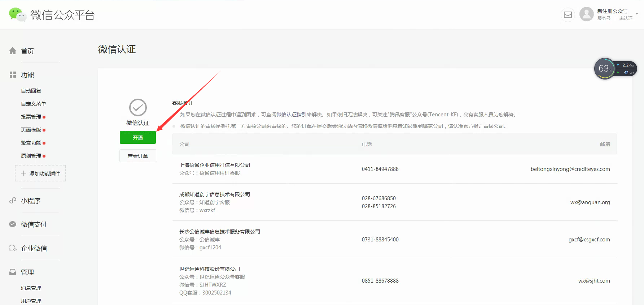Viewport: 644px width, 305px height.
Task: Open 投票管理 in the sidebar
Action: point(31,117)
